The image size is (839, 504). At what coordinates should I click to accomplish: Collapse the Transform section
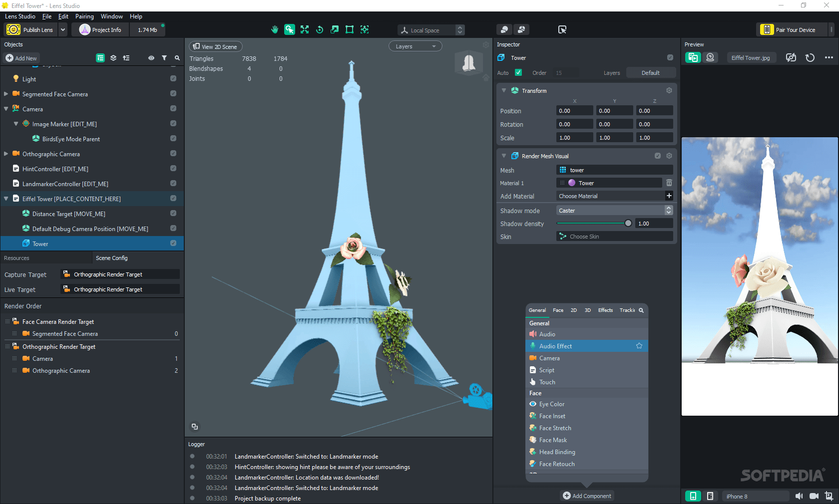point(504,90)
